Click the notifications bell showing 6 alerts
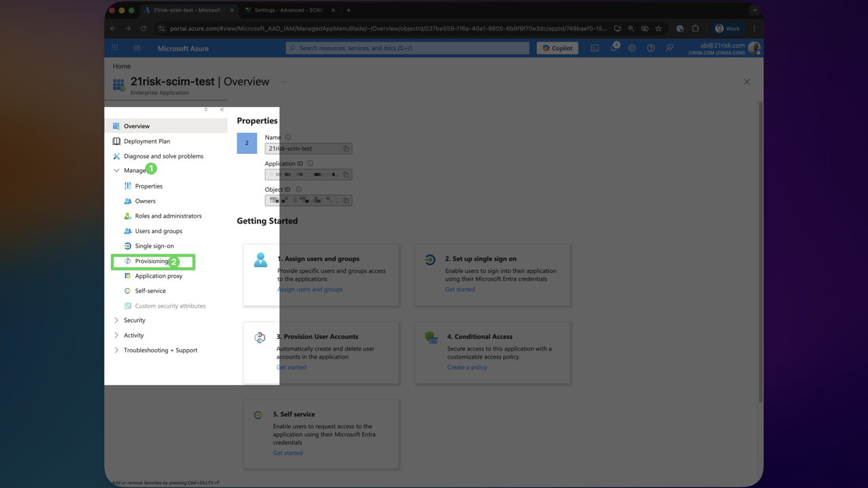The width and height of the screenshot is (868, 488). coord(614,47)
